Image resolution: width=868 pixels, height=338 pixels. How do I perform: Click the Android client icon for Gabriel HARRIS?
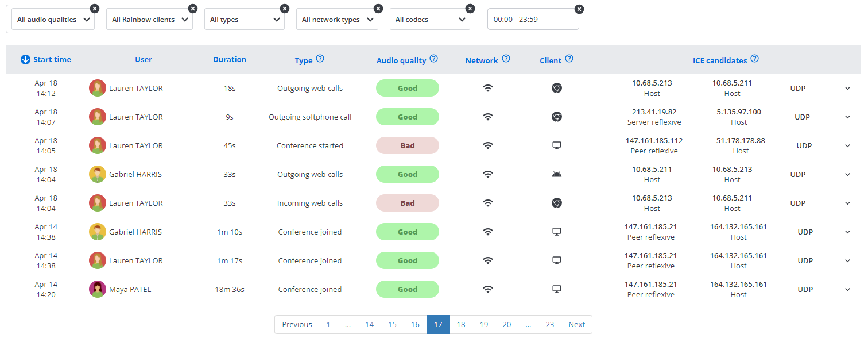coord(556,174)
